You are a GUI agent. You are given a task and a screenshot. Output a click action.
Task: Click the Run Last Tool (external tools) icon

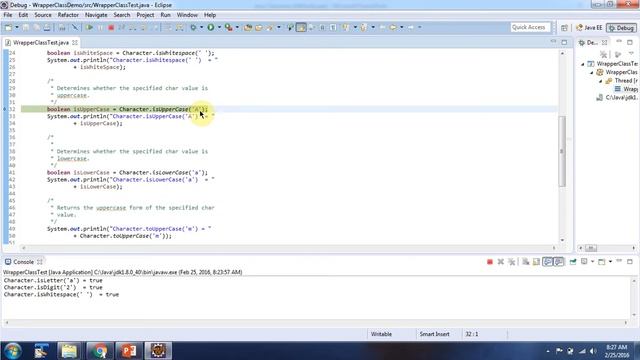[229, 27]
